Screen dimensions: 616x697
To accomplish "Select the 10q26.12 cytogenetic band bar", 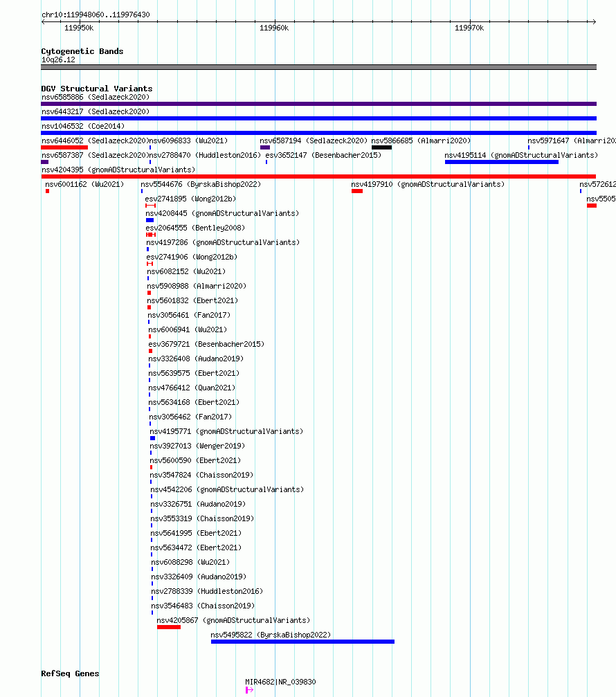I will pyautogui.click(x=318, y=67).
